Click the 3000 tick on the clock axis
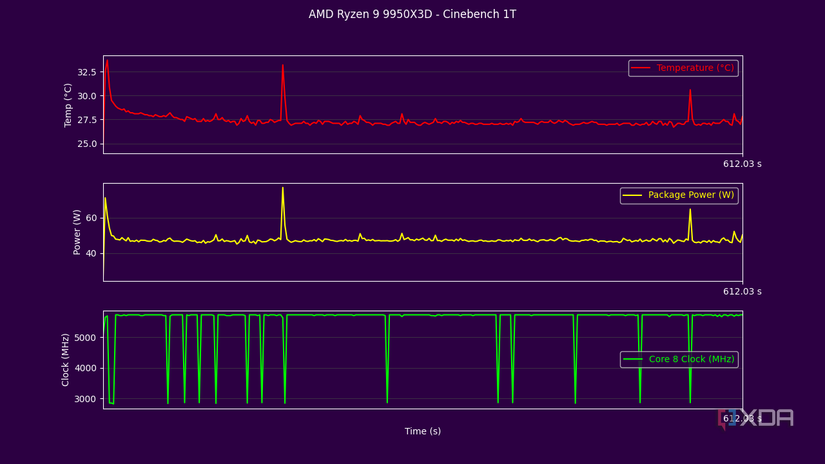This screenshot has height=464, width=825. [85, 399]
